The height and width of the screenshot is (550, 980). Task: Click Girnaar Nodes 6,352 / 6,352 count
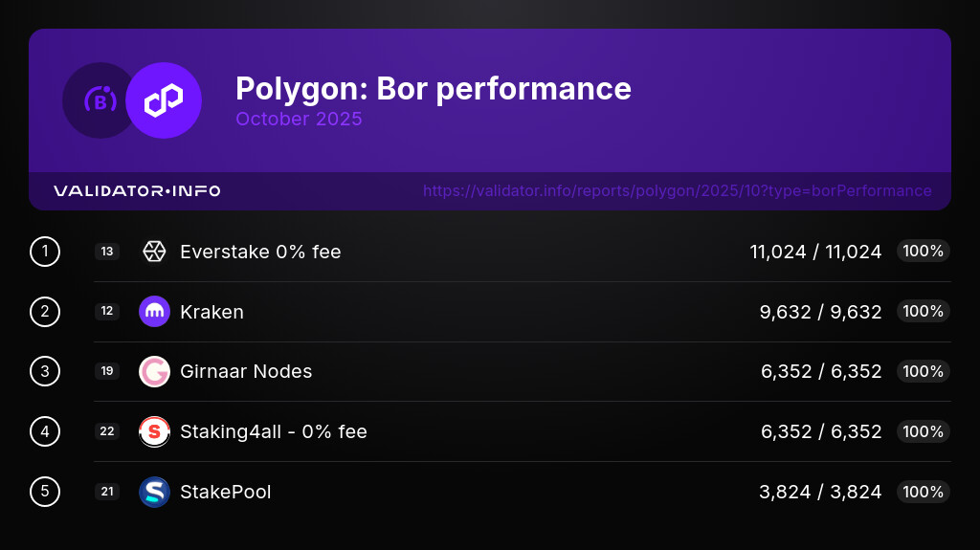pyautogui.click(x=821, y=371)
